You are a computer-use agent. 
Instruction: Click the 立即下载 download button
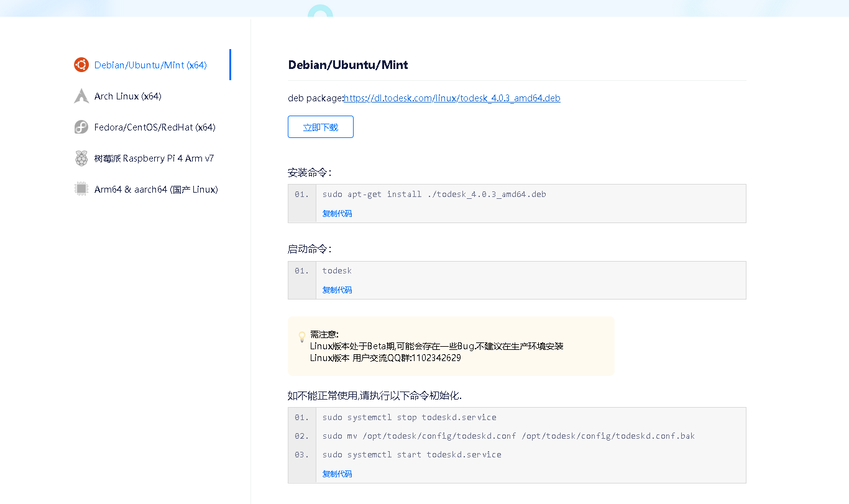320,127
